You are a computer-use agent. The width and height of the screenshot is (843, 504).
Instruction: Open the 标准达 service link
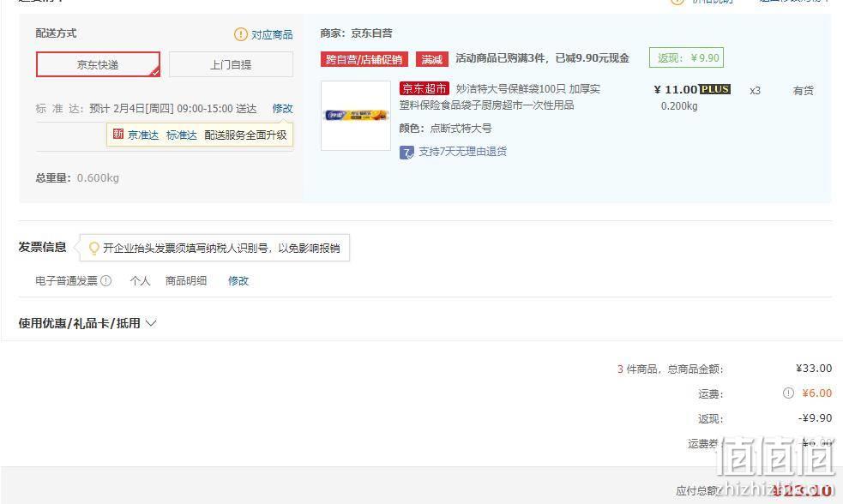(182, 135)
